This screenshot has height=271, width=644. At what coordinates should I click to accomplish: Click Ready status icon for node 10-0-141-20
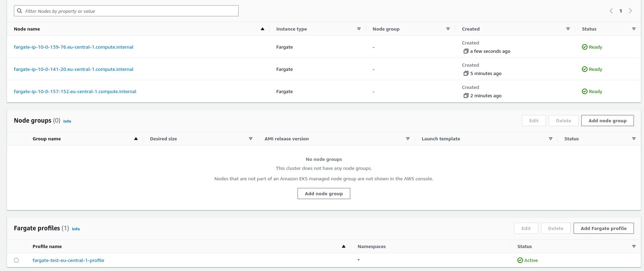click(585, 69)
